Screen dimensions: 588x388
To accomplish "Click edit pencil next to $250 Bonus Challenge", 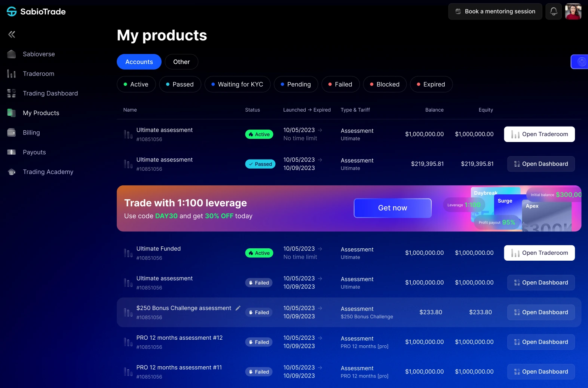I will coord(238,308).
